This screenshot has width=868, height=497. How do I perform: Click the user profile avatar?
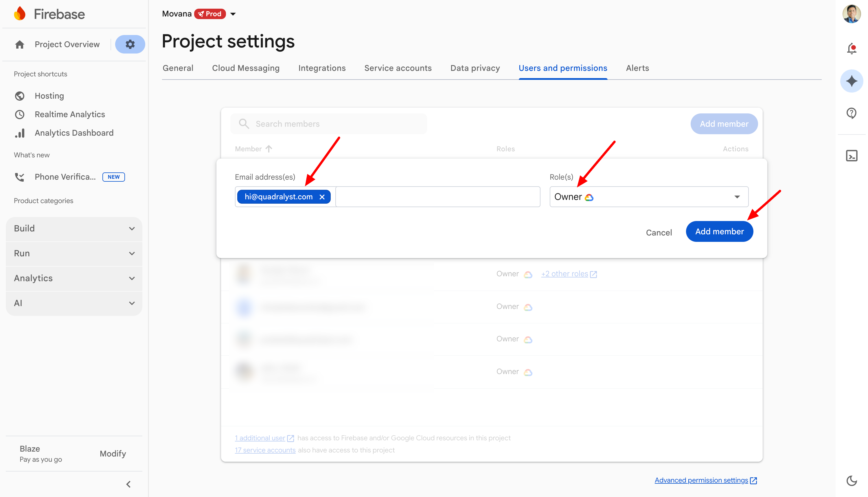[851, 14]
